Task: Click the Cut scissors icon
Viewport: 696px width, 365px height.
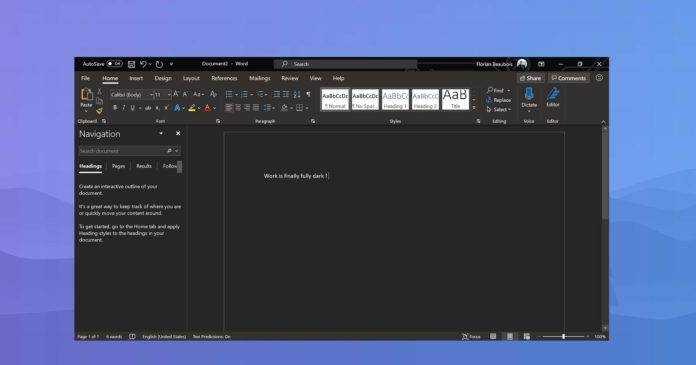Action: coord(99,91)
